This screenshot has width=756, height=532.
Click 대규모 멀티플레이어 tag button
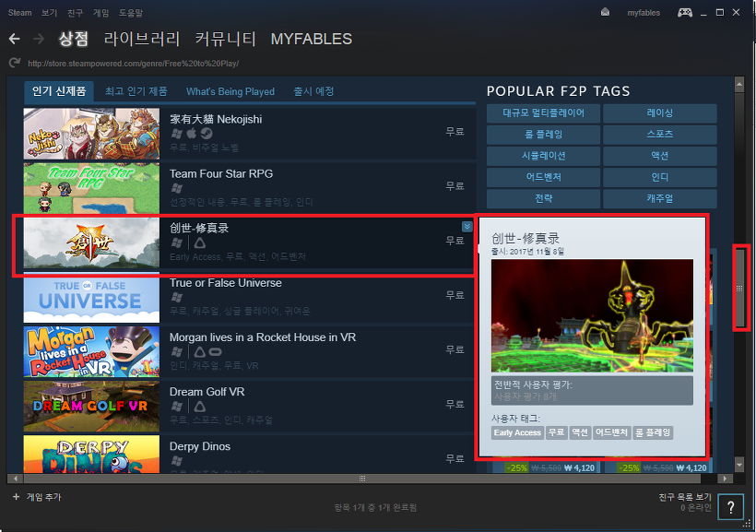pos(543,112)
